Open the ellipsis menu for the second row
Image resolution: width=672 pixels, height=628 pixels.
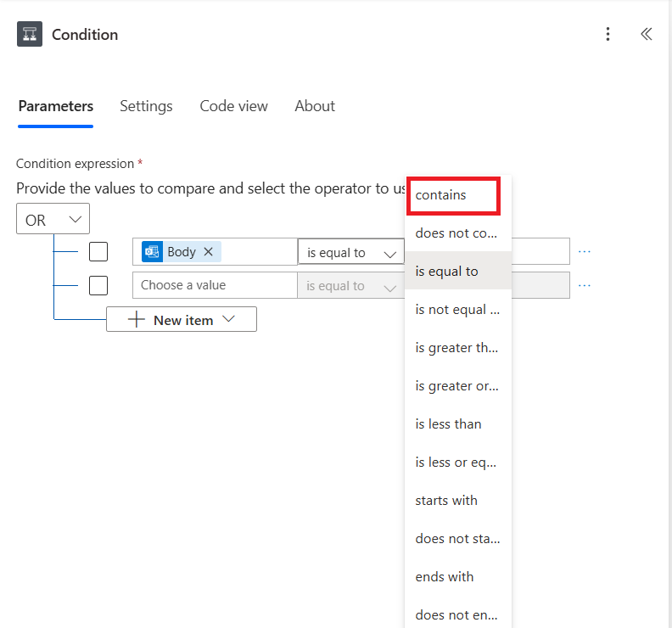pos(584,285)
